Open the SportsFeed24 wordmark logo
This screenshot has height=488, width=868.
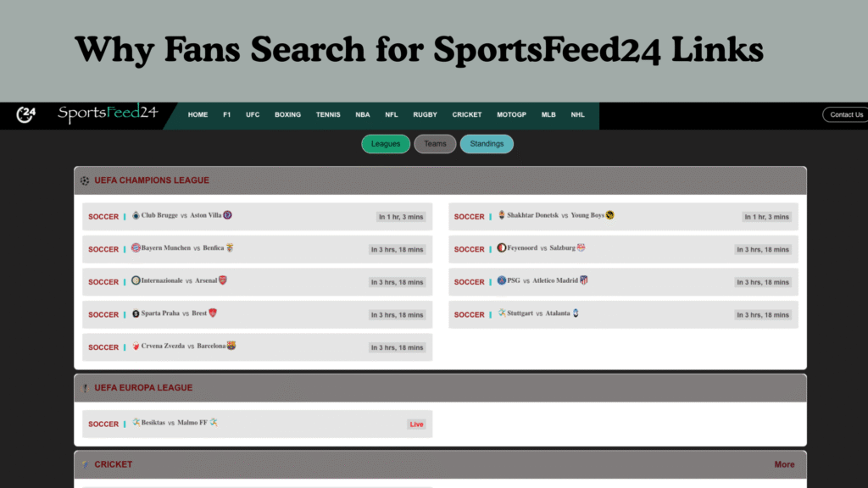tap(108, 114)
